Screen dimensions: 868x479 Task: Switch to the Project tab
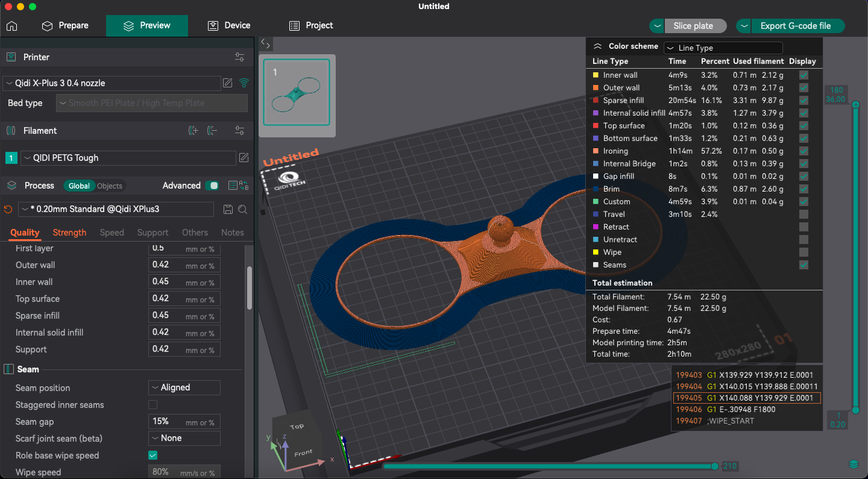coord(311,26)
